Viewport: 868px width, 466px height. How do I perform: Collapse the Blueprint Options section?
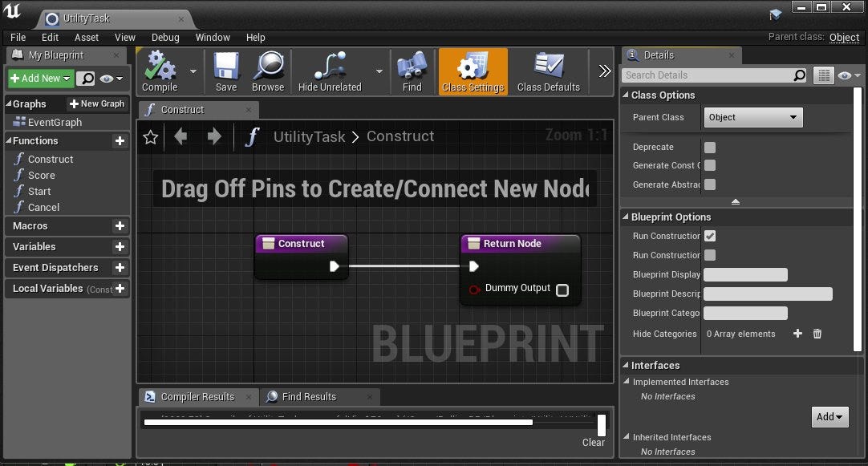point(625,217)
